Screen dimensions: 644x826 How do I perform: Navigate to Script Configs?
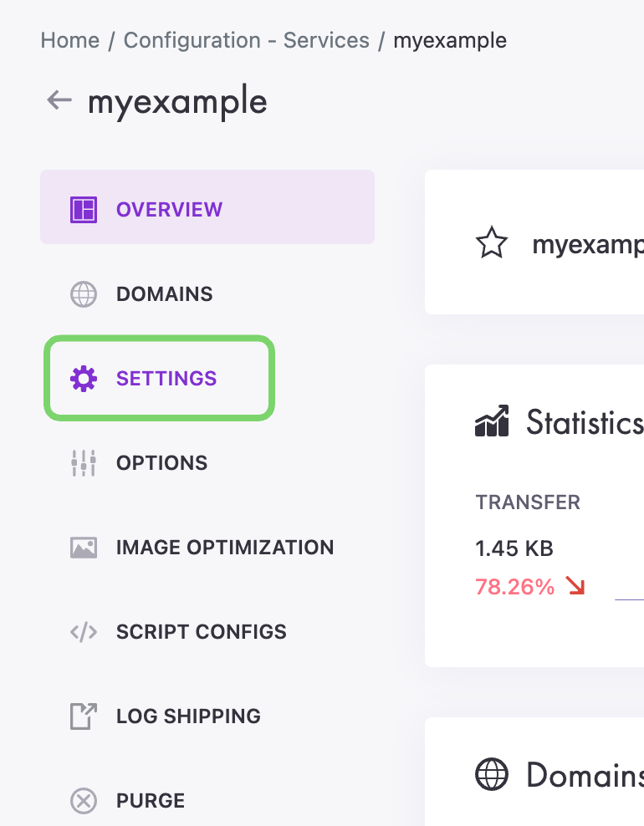coord(201,632)
